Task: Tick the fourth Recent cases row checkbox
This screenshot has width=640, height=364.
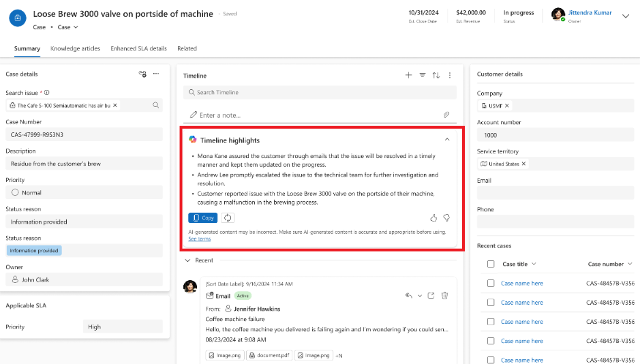Action: point(491,341)
